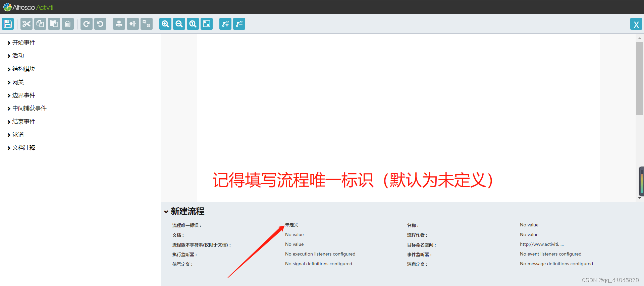Expand the 文档注释 palette group

point(21,148)
